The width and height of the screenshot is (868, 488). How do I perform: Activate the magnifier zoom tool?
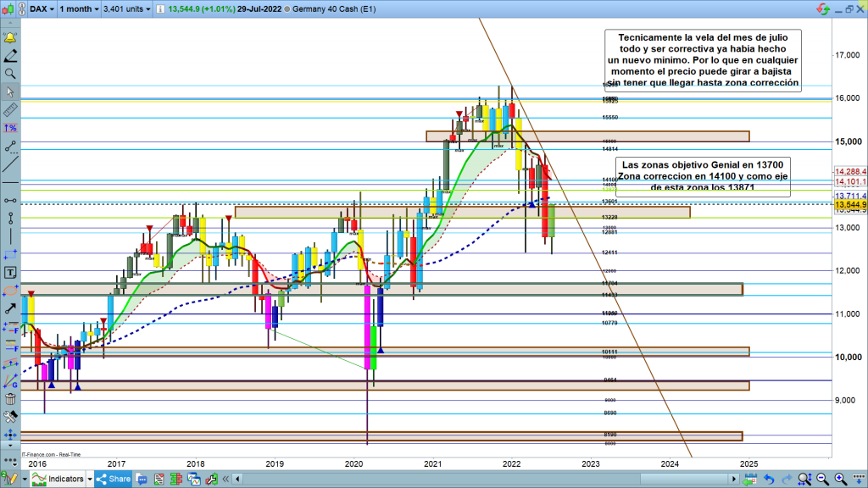coord(10,74)
